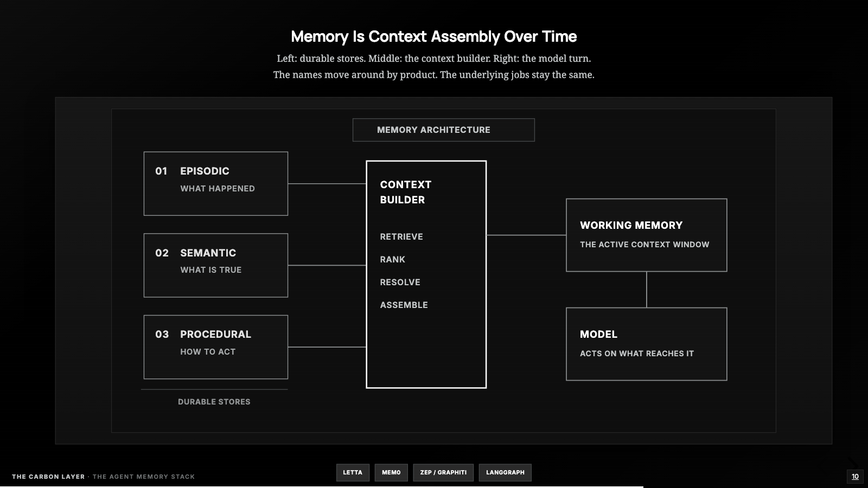Select the Episodic memory box

[216, 184]
